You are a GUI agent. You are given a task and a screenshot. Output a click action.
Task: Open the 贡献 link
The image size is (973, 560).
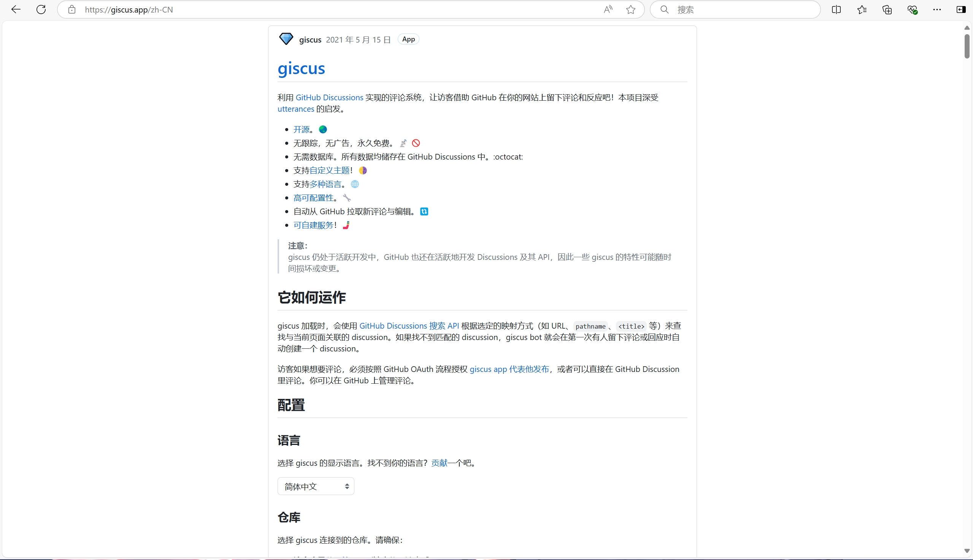[439, 463]
